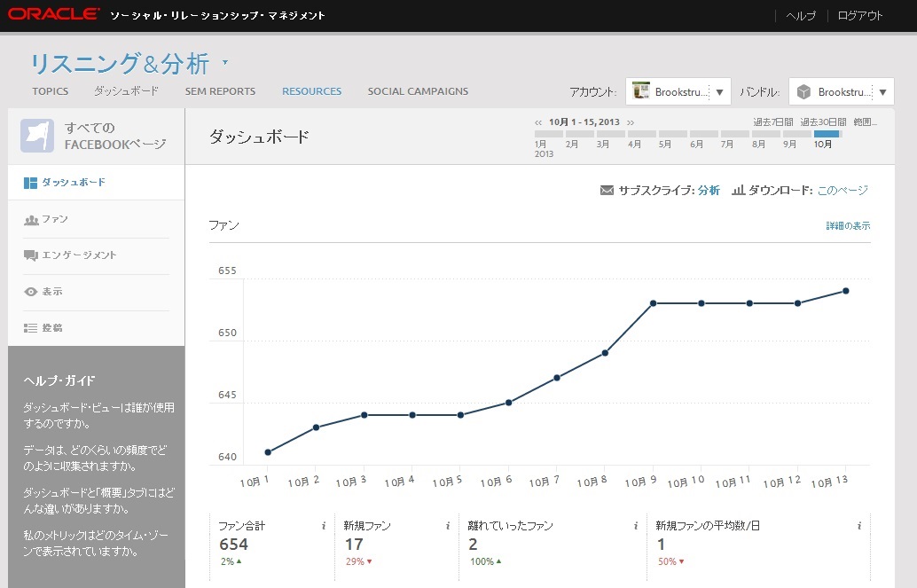Click the fans people icon (ファン)
The width and height of the screenshot is (917, 588).
31,219
